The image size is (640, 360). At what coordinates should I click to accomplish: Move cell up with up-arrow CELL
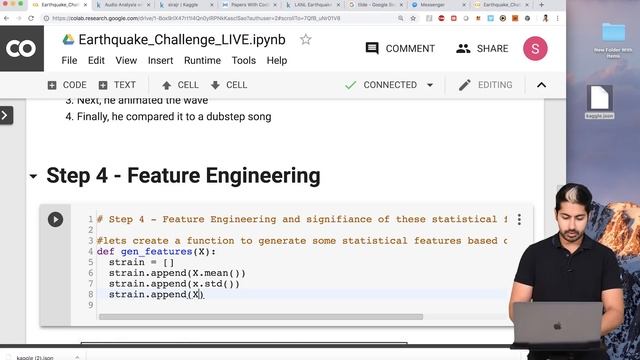coord(180,85)
